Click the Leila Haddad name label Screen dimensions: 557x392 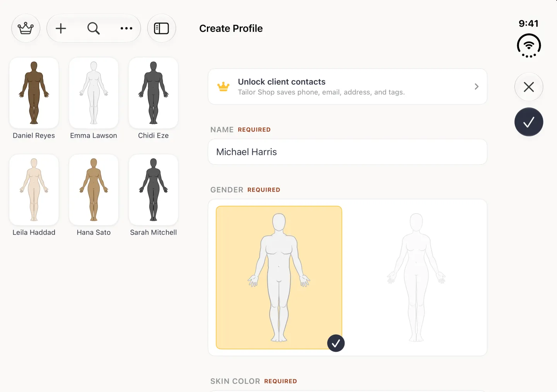34,232
